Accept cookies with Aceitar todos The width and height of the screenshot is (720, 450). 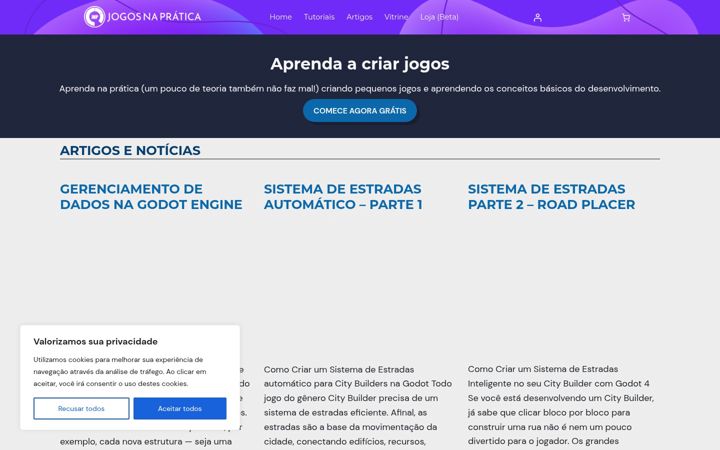click(x=180, y=408)
